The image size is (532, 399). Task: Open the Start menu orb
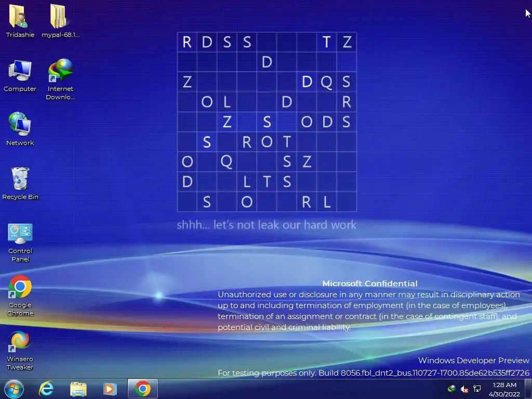tap(14, 389)
